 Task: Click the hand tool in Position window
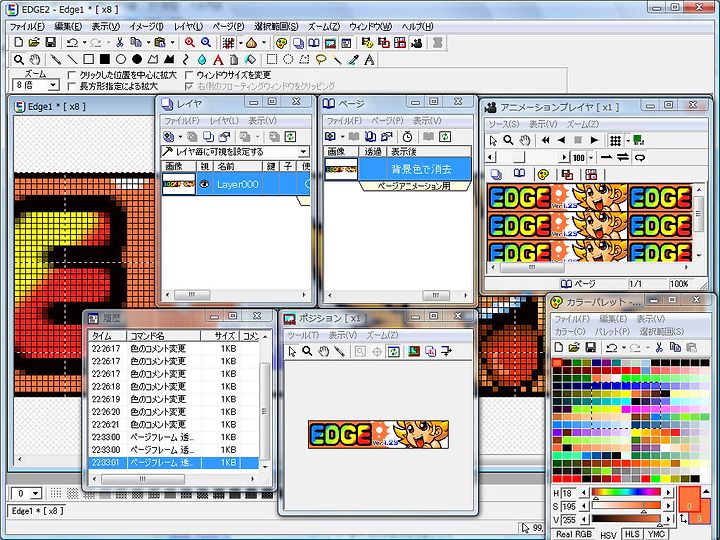pyautogui.click(x=324, y=351)
